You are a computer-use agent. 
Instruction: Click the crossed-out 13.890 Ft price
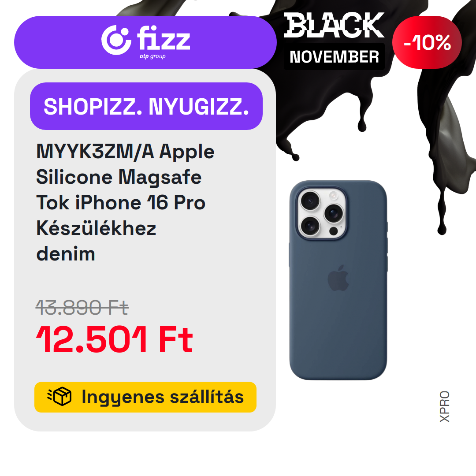click(x=82, y=307)
